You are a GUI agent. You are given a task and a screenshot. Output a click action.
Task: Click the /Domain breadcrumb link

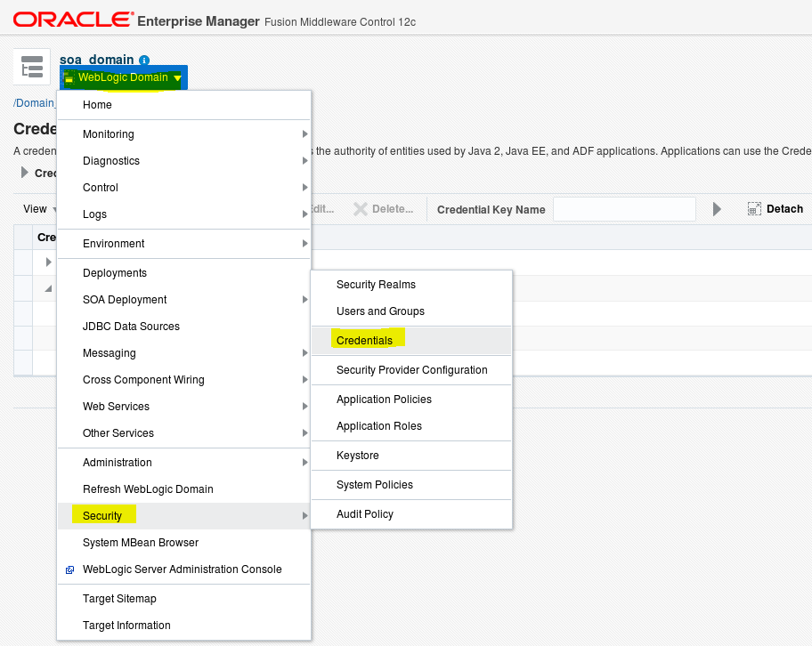point(34,103)
